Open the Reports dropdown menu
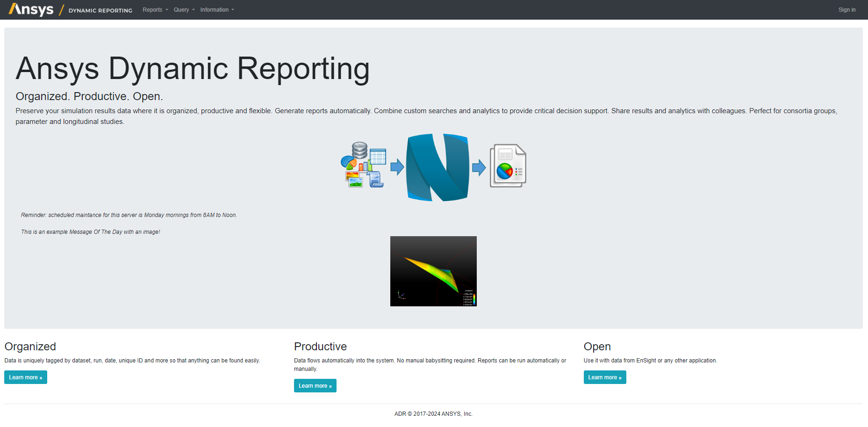 coord(155,10)
